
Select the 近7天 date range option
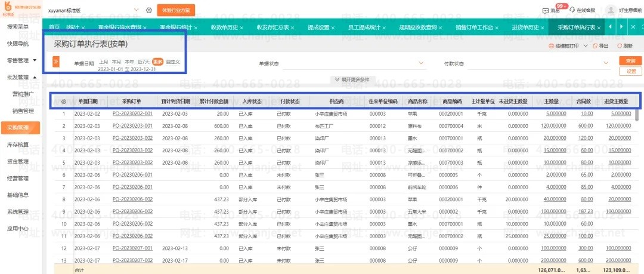143,61
